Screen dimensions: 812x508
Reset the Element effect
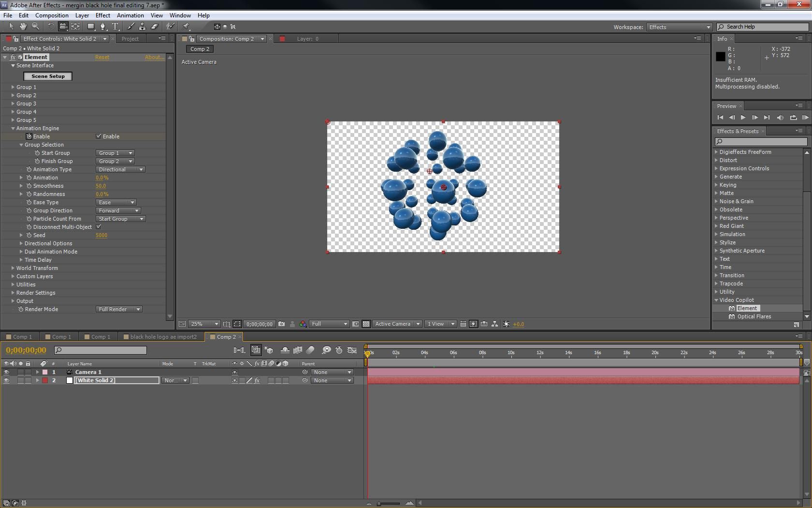[x=102, y=57]
